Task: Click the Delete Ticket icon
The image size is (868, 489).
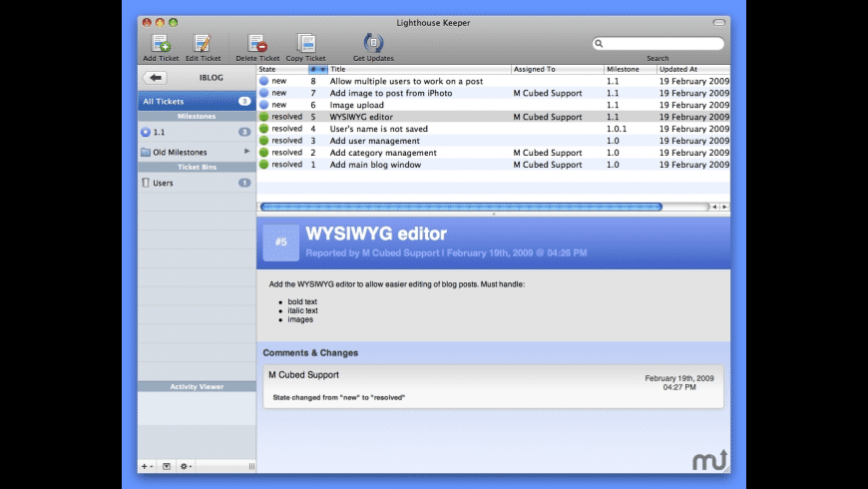Action: 257,43
